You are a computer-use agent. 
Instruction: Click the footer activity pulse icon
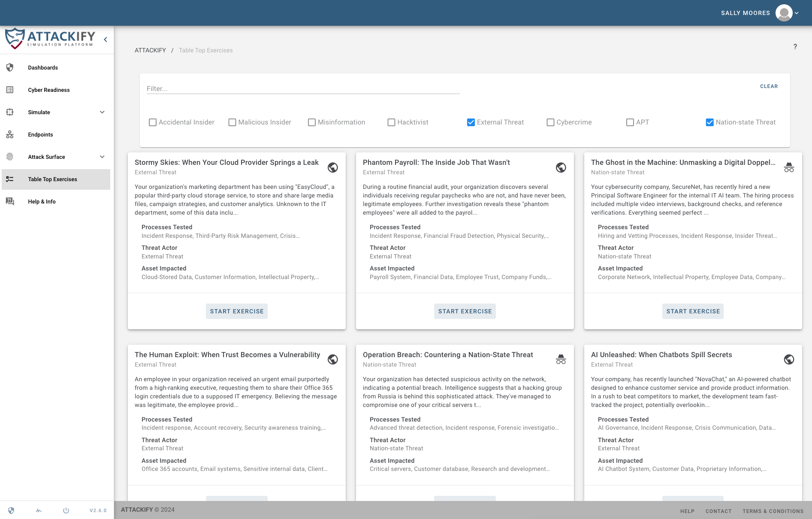pos(39,510)
